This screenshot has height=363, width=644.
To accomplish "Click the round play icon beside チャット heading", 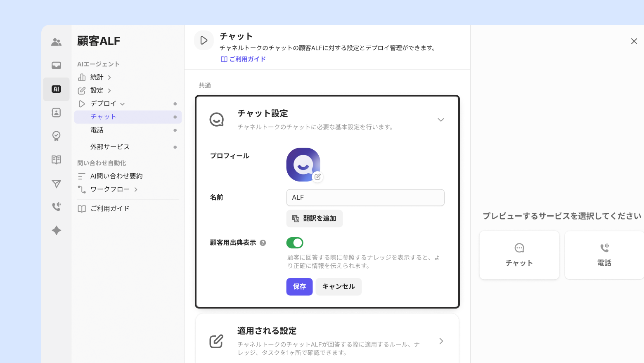I will [204, 40].
